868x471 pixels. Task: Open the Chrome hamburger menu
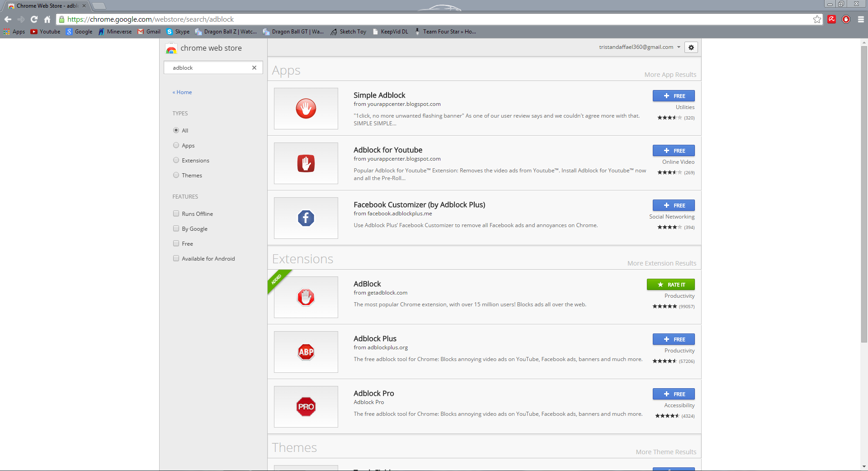861,19
